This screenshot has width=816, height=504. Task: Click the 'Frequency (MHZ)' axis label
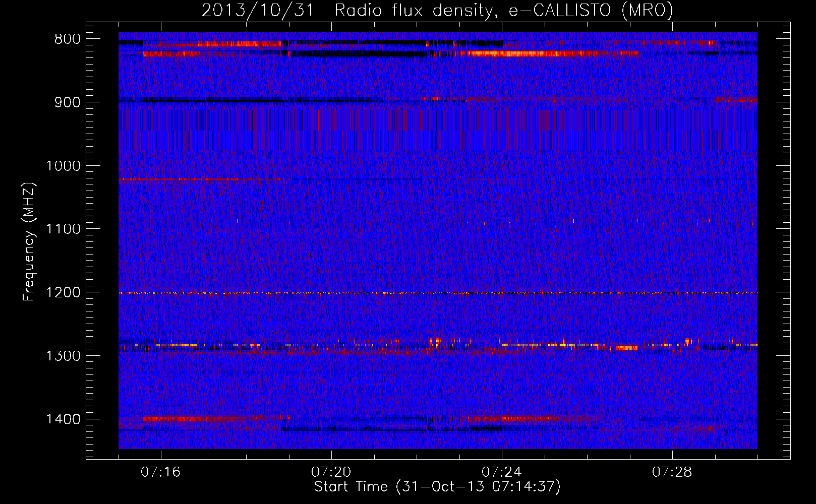[x=29, y=241]
